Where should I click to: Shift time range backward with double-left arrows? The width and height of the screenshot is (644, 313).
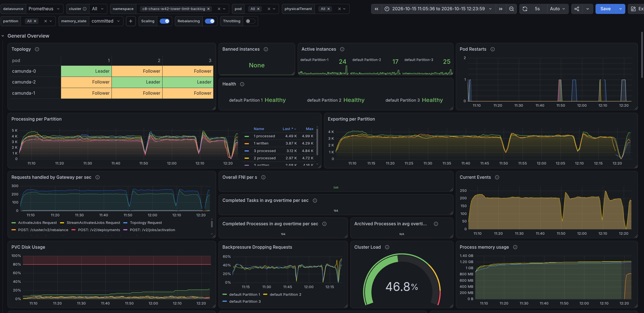pos(376,9)
